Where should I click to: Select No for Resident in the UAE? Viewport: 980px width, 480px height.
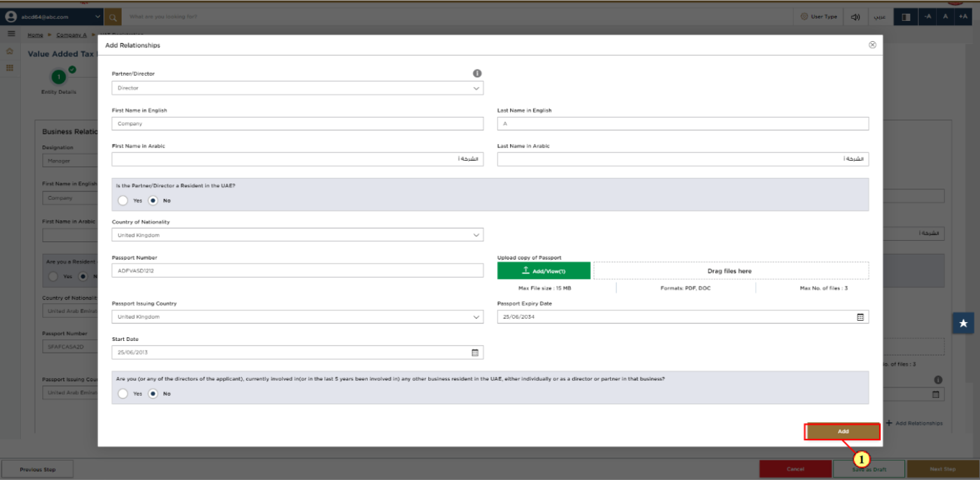click(153, 200)
